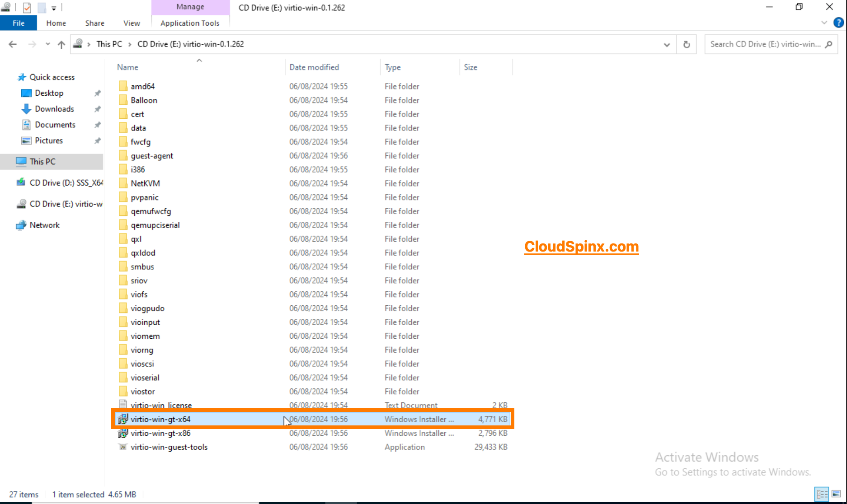Expand the Quick Access Toolbar customize dropdown
The height and width of the screenshot is (504, 847).
click(x=53, y=7)
